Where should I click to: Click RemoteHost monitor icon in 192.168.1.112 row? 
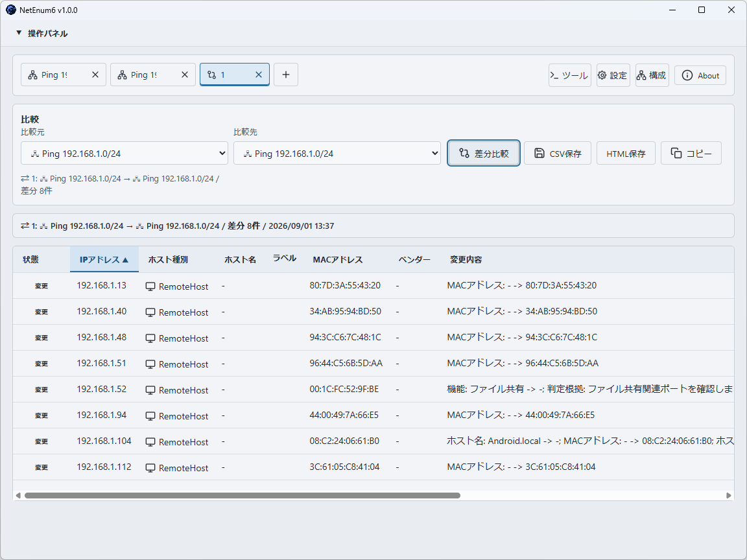pos(150,468)
